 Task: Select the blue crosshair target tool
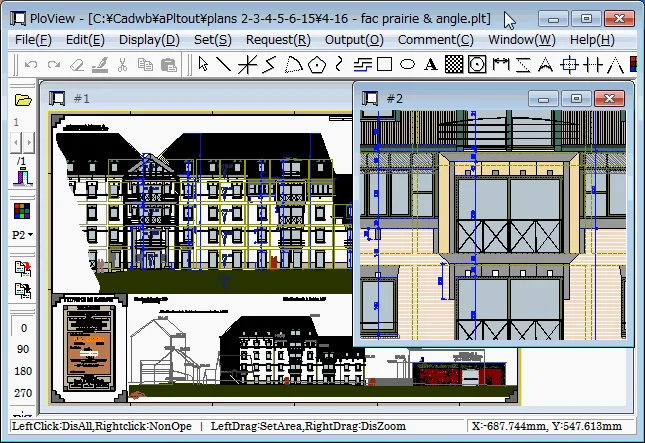(x=569, y=65)
